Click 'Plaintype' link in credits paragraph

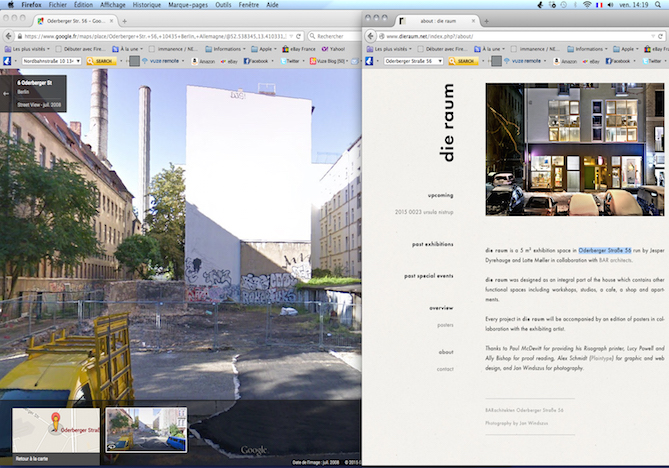click(602, 358)
